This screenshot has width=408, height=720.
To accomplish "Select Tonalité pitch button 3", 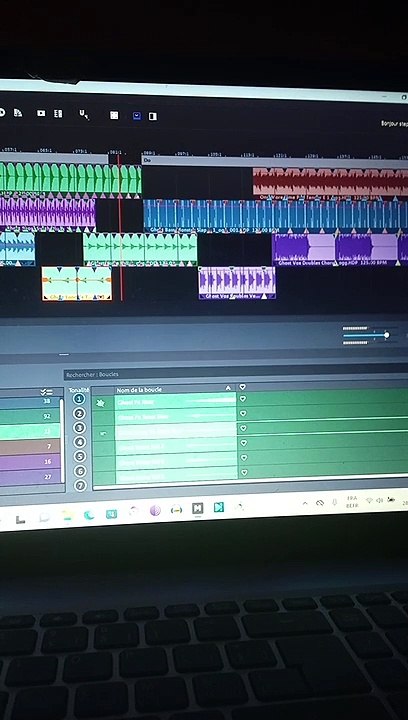I will [79, 428].
